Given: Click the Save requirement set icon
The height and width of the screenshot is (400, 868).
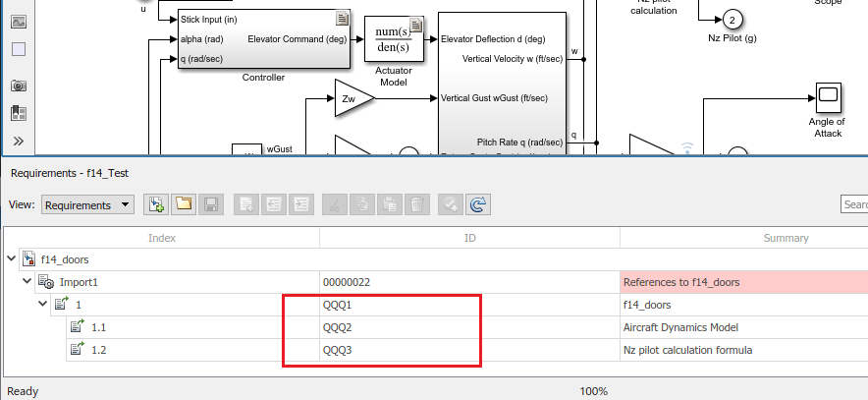Looking at the screenshot, I should [x=211, y=205].
